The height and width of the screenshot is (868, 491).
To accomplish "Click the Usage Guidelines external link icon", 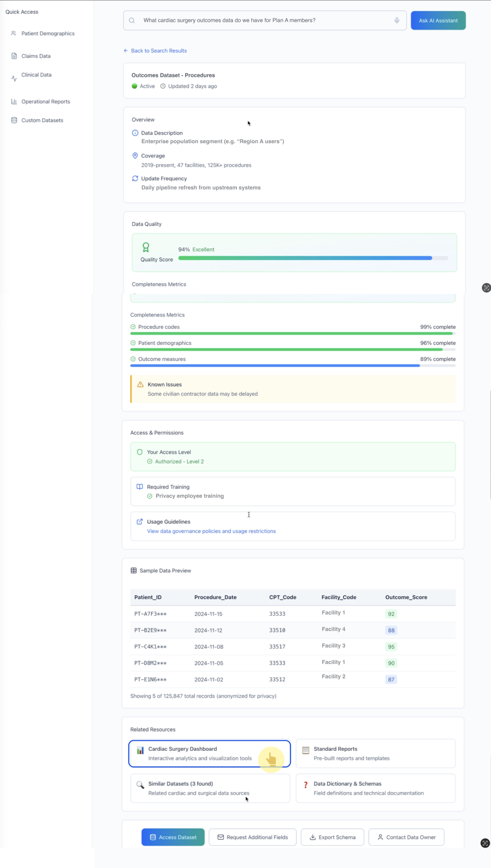I will coord(140,522).
